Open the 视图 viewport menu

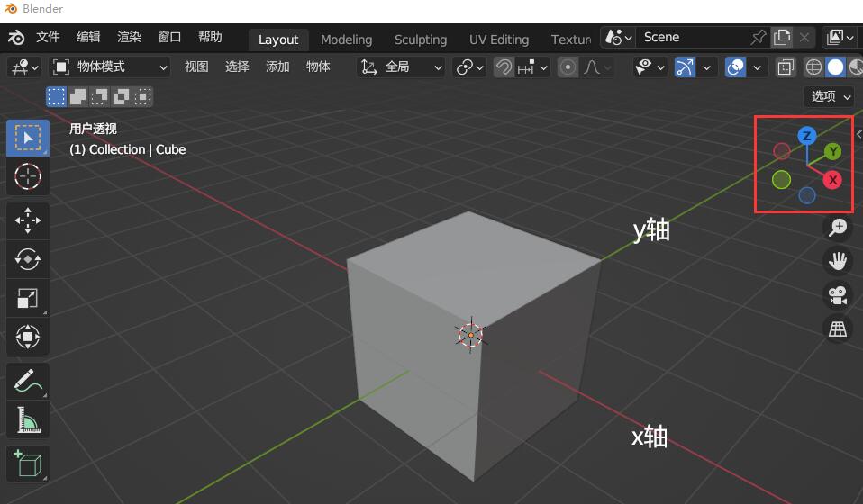[x=196, y=67]
